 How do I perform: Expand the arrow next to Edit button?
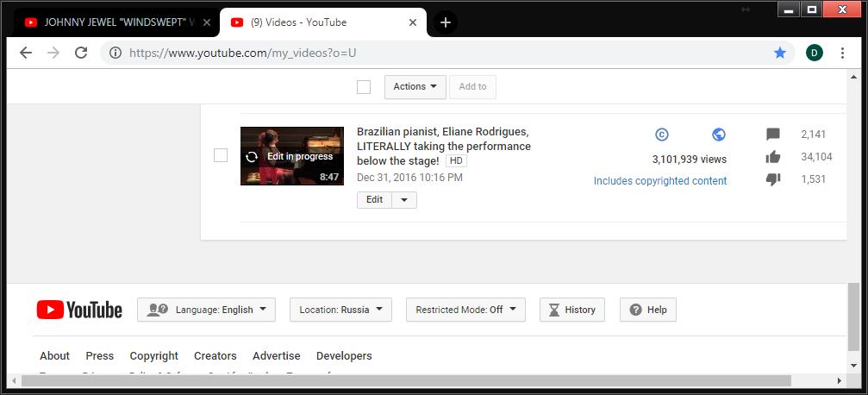(x=404, y=200)
